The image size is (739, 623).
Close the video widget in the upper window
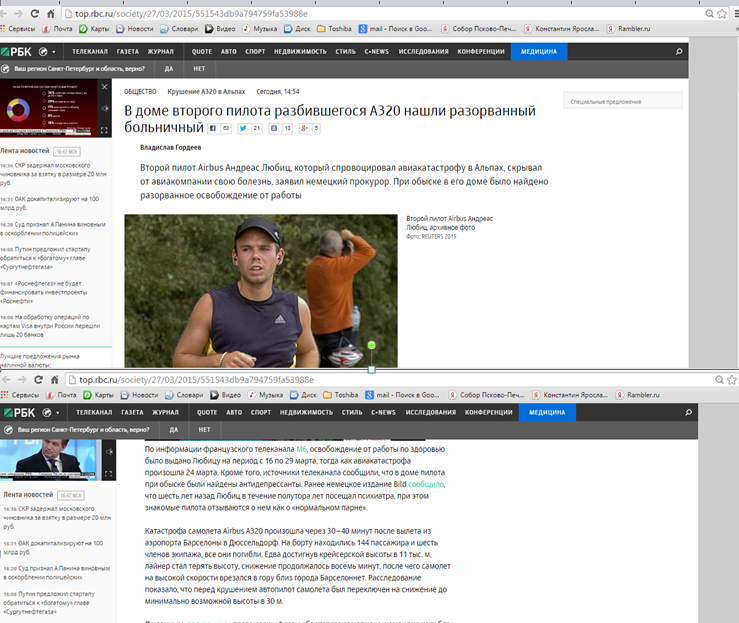pos(105,87)
